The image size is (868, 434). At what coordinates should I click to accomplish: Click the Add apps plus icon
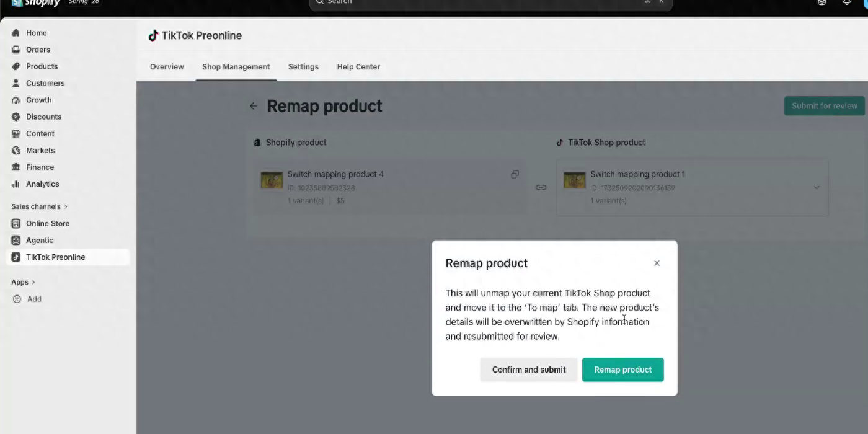click(x=17, y=299)
